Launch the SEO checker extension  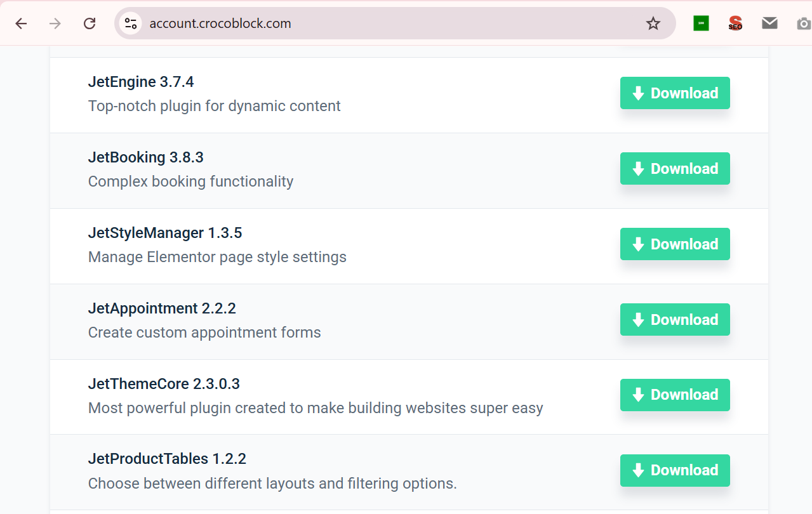click(x=735, y=23)
